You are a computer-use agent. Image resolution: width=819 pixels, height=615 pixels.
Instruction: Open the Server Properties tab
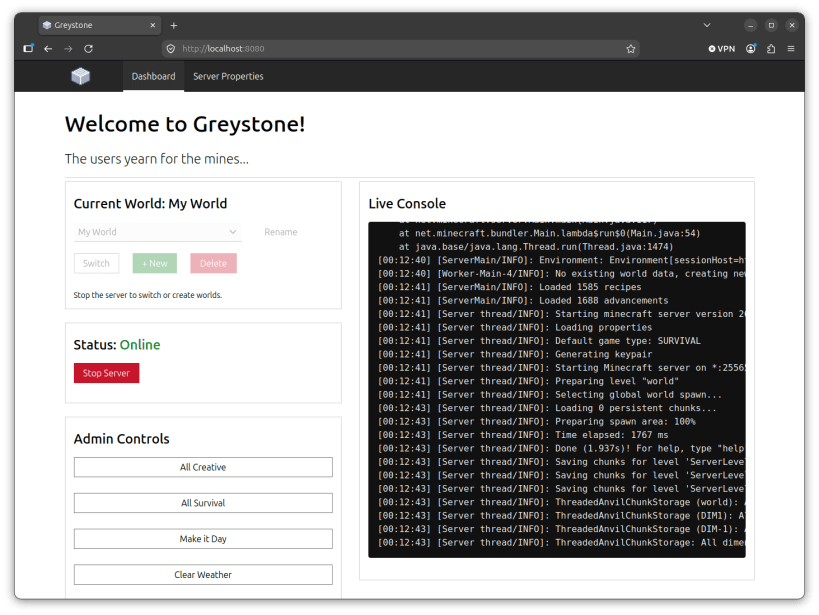(228, 76)
